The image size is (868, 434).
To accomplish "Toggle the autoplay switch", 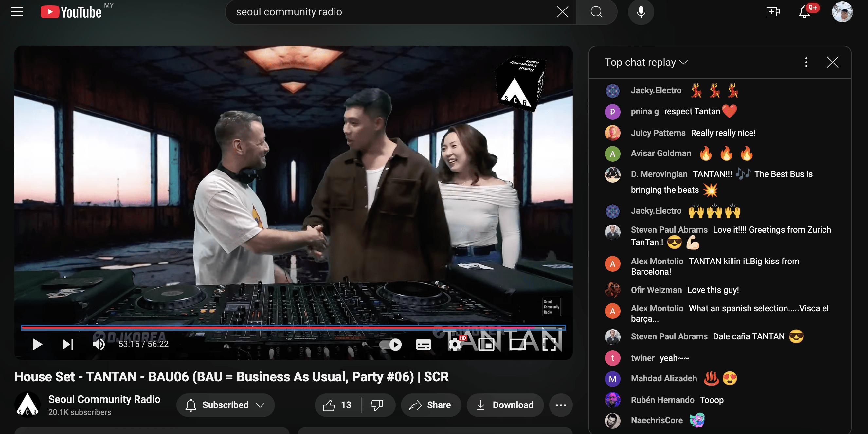I will click(x=391, y=344).
